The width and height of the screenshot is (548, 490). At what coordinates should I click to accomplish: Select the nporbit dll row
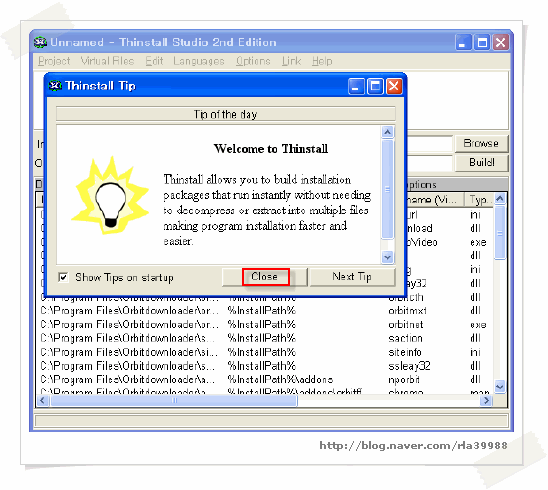(x=264, y=380)
